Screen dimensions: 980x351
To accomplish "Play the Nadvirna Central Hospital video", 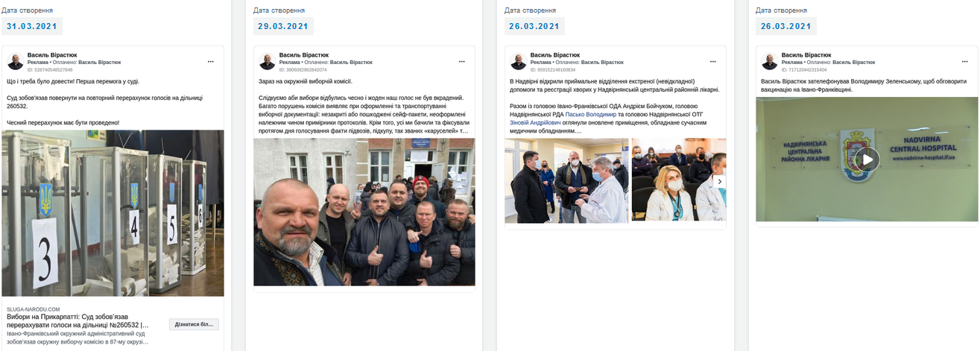I will (x=867, y=159).
